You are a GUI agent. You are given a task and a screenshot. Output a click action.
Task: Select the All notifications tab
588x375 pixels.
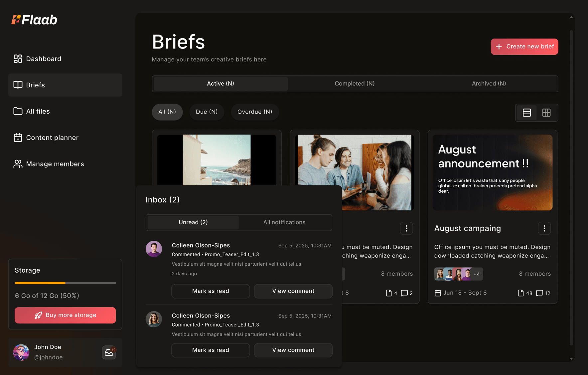click(x=284, y=223)
